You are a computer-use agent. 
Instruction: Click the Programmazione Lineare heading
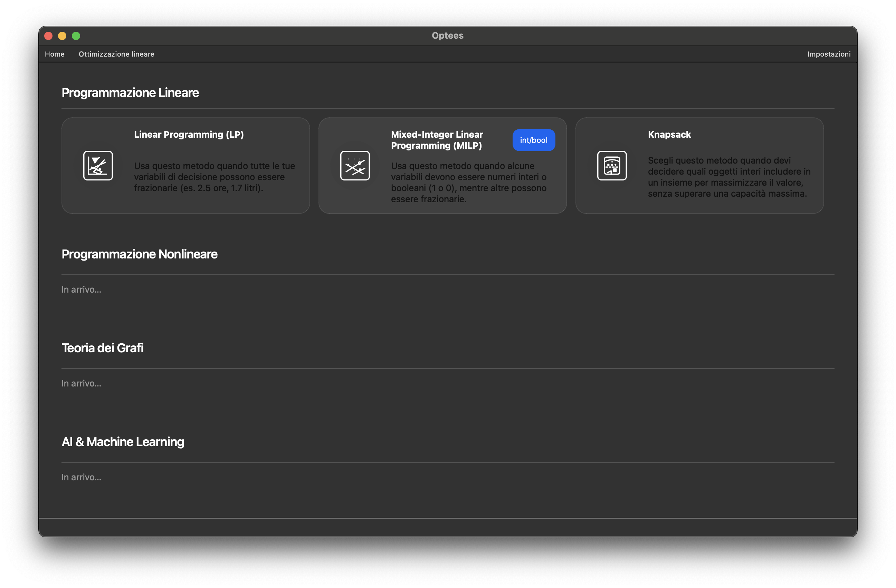coord(130,92)
